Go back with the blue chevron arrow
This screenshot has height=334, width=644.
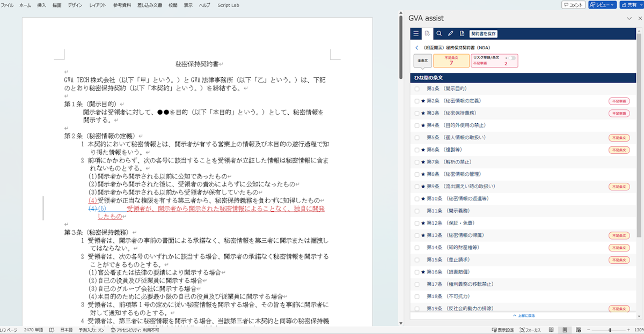tap(417, 48)
